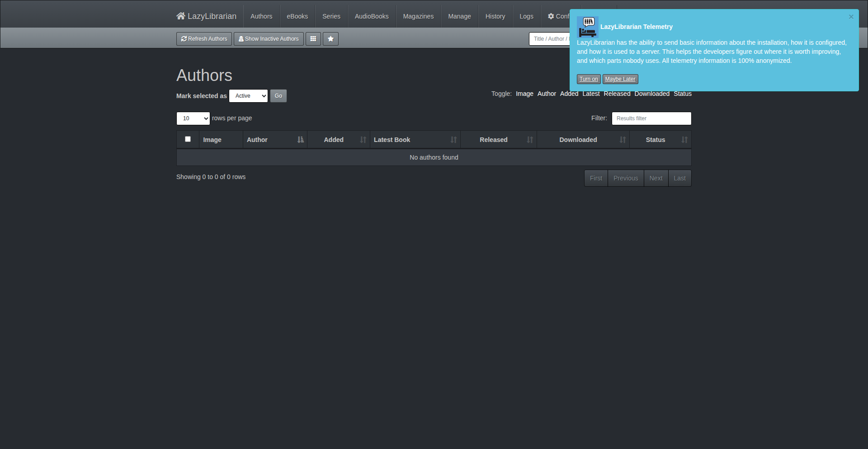Click the refresh icon on Refresh Authors
Image resolution: width=868 pixels, height=449 pixels.
184,39
